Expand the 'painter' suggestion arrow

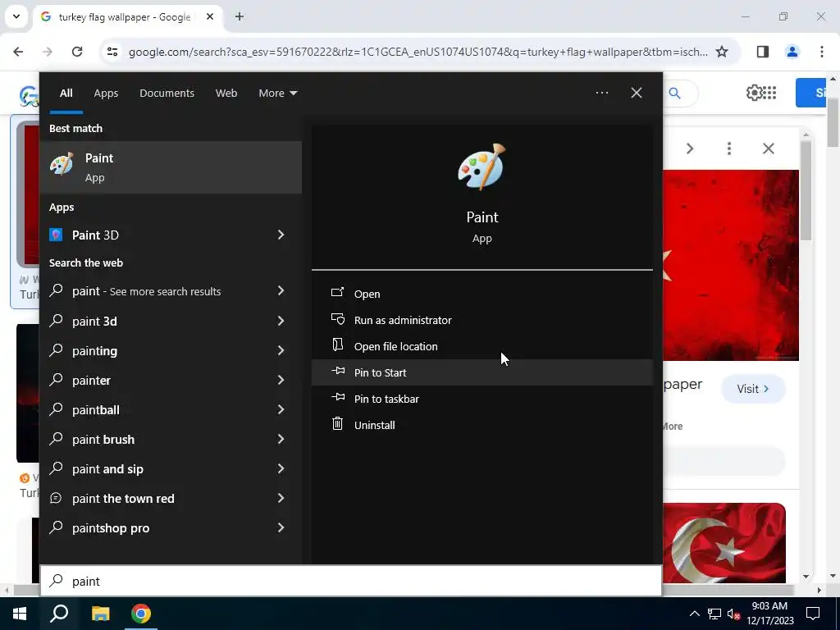281,380
